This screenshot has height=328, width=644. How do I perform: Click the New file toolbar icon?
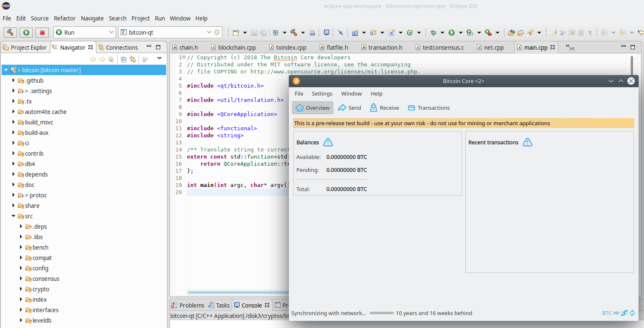click(236, 32)
